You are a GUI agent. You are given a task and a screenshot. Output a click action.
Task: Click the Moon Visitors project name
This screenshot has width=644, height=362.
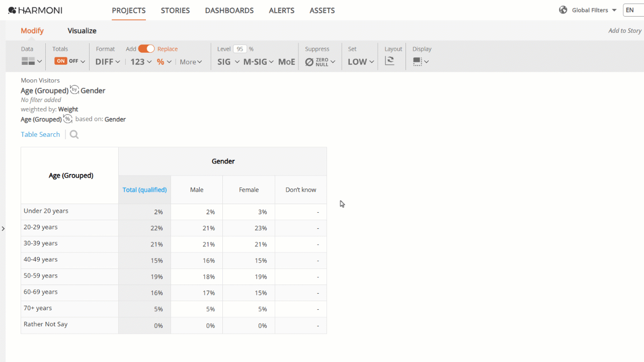(40, 80)
